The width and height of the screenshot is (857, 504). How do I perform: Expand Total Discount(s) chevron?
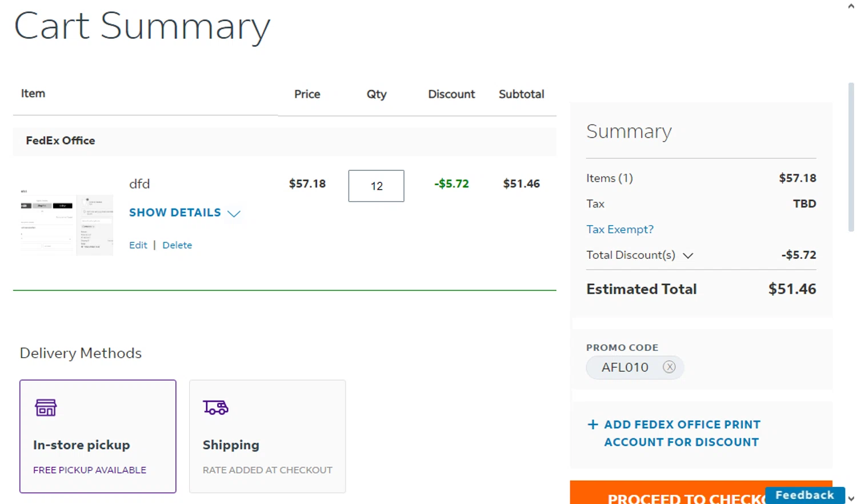(688, 255)
